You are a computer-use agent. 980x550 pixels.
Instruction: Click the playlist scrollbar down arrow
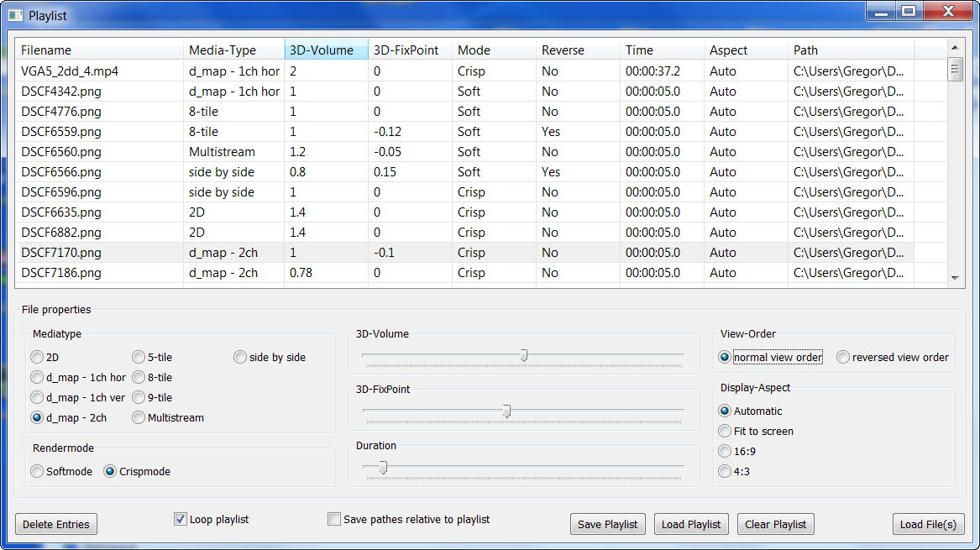[x=954, y=278]
